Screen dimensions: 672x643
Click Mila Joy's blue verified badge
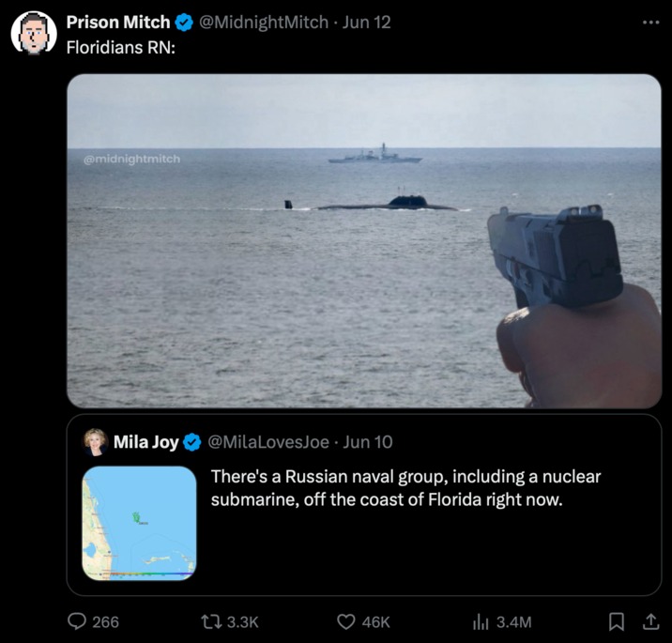click(192, 442)
